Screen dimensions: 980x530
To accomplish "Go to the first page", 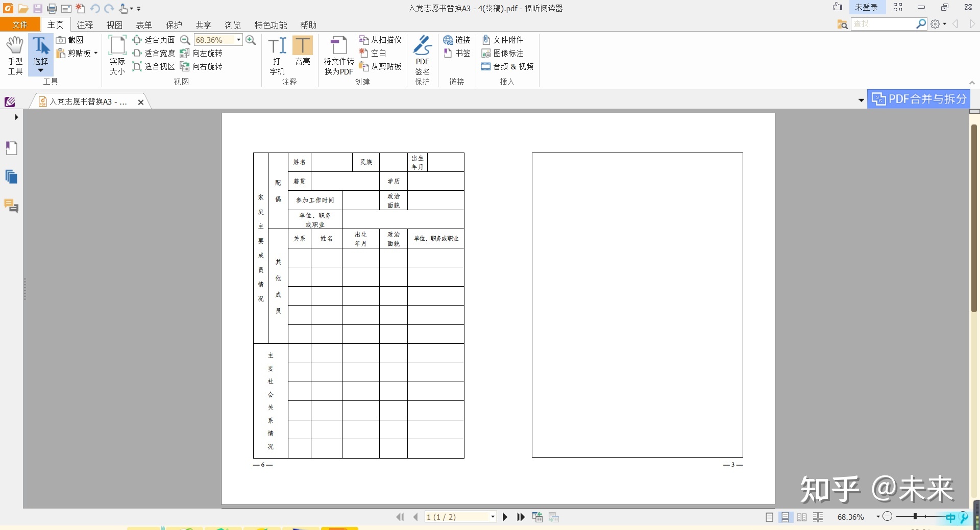I will coord(400,517).
